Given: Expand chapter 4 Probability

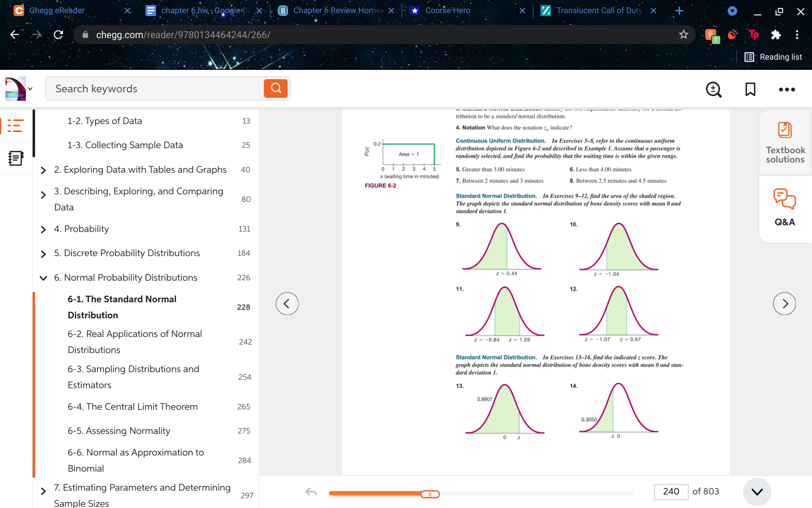Looking at the screenshot, I should pos(43,229).
